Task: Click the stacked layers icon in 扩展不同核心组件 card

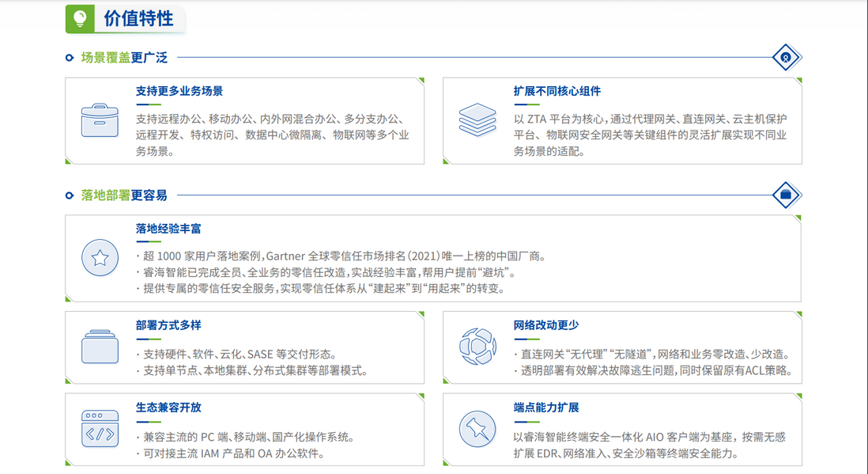Action: (x=477, y=120)
